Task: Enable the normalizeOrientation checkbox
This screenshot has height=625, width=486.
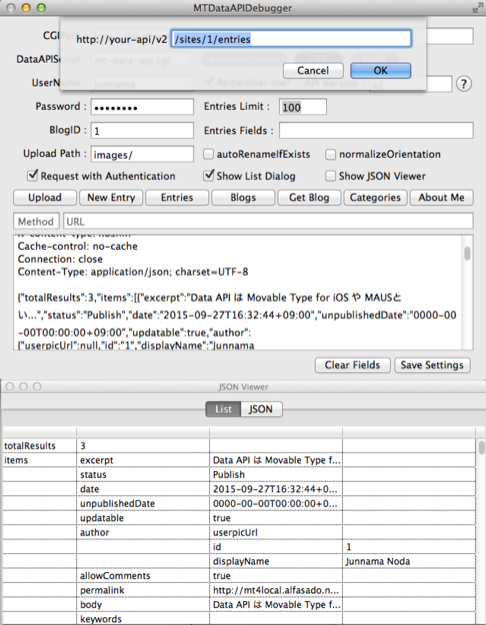Action: (x=331, y=154)
